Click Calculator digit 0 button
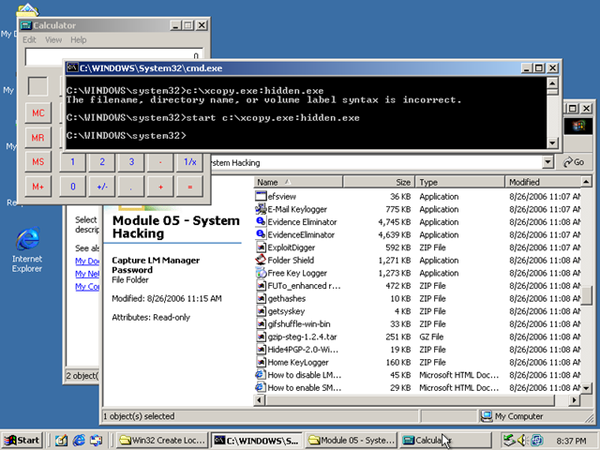Image resolution: width=600 pixels, height=450 pixels. (x=73, y=187)
